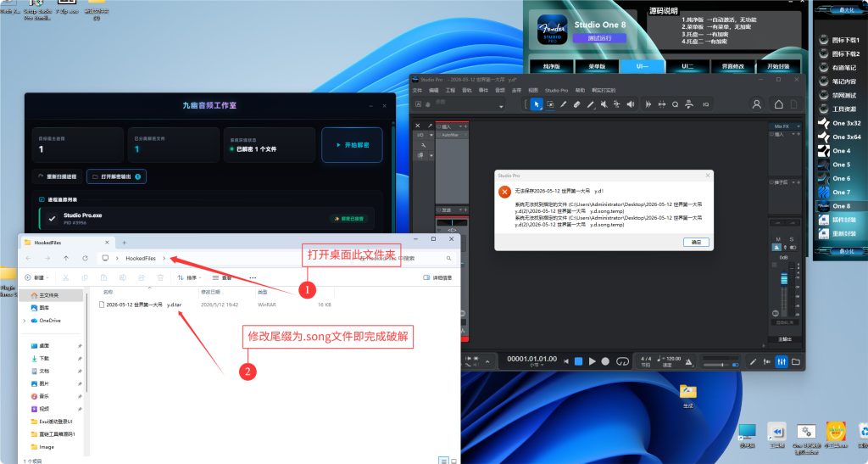Open the 文件 menu in Studio Pro
The image size is (868, 464).
[x=417, y=90]
